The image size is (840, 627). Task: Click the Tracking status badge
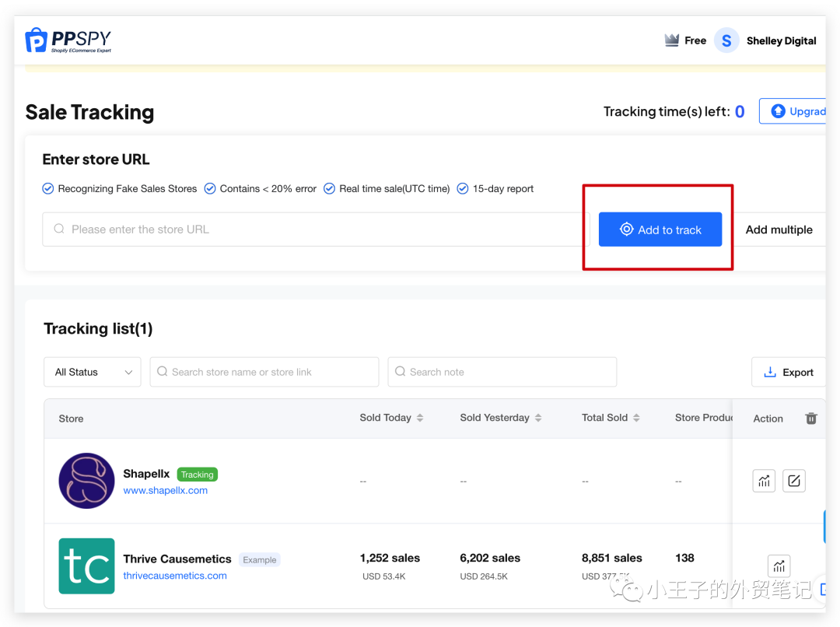point(197,475)
